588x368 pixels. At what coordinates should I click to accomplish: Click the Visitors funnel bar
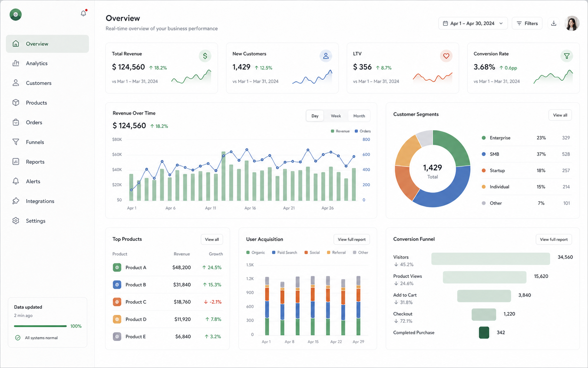[x=490, y=259]
